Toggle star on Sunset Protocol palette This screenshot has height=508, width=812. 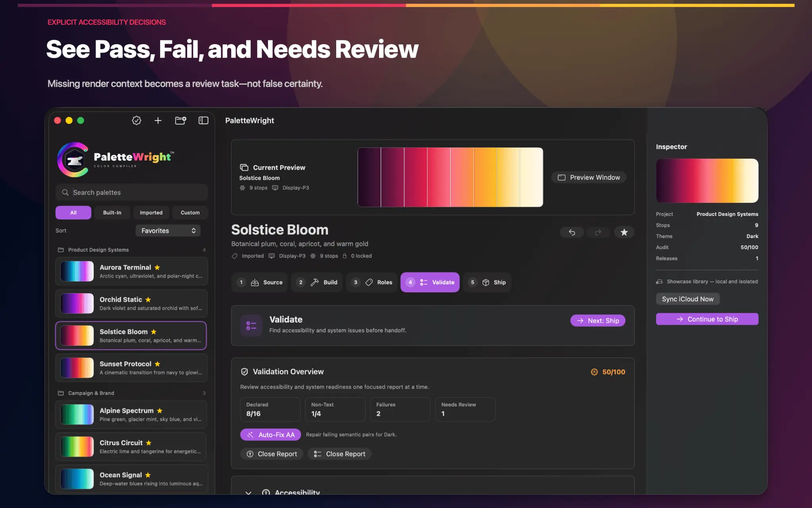pos(157,364)
